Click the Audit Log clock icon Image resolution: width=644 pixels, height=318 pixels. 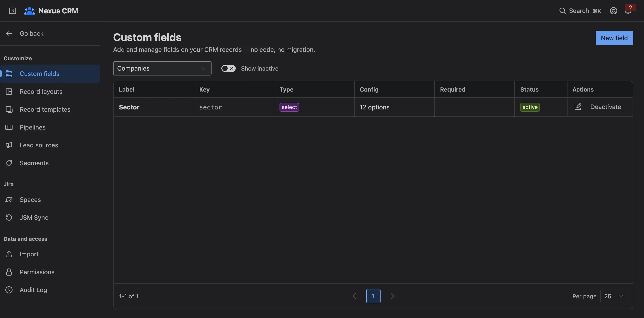(9, 290)
